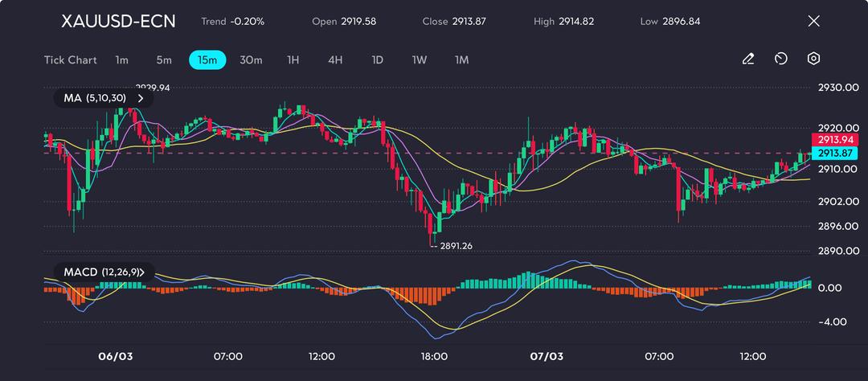The image size is (868, 381).
Task: Close the XAUUSD-ECN chart panel
Action: pos(813,21)
